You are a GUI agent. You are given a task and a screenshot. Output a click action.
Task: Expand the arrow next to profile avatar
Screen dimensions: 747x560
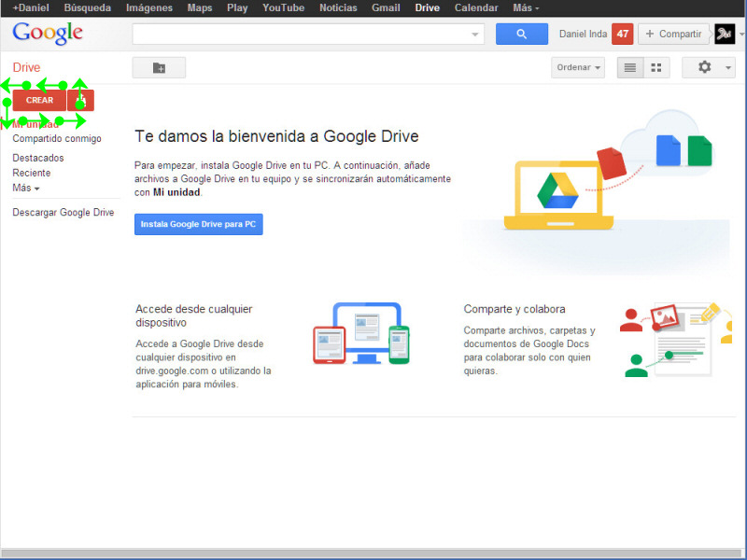pyautogui.click(x=741, y=35)
